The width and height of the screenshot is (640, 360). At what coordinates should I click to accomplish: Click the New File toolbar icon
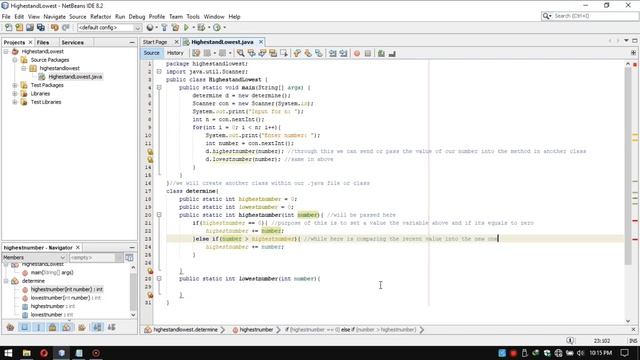coord(9,27)
